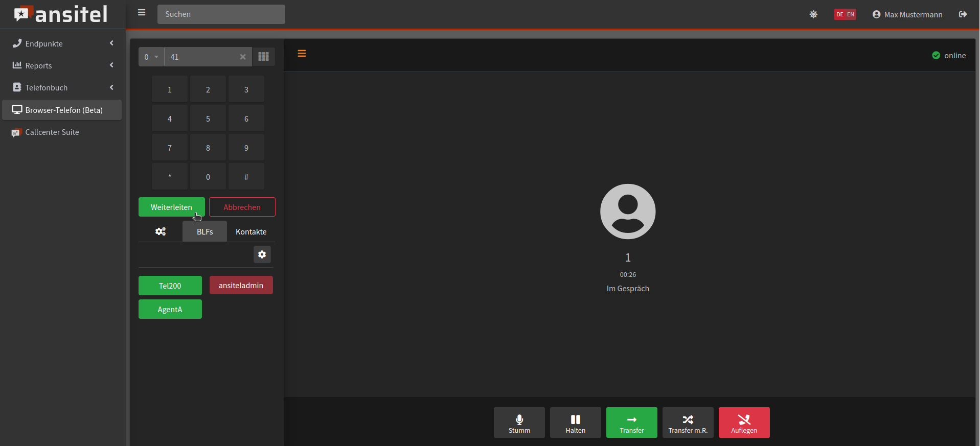Start attended transfer with Transfer m.R.

pos(688,422)
